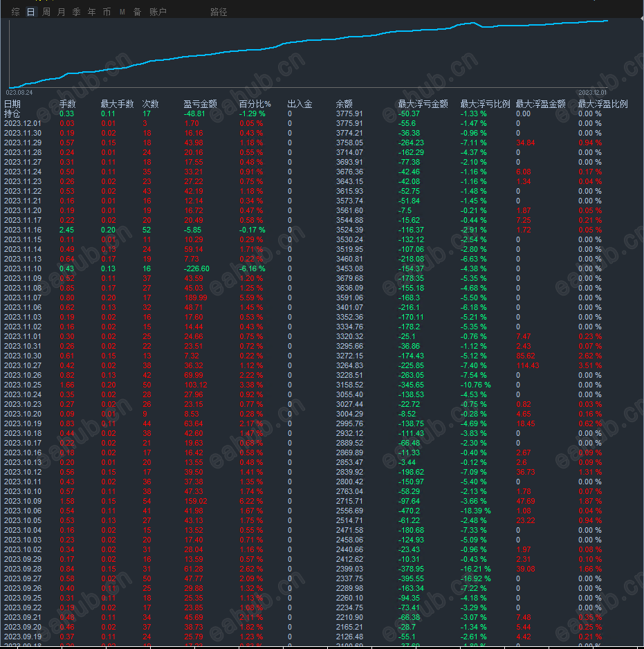The width and height of the screenshot is (644, 649).
Task: Click the 百分比% column header
Action: [255, 104]
